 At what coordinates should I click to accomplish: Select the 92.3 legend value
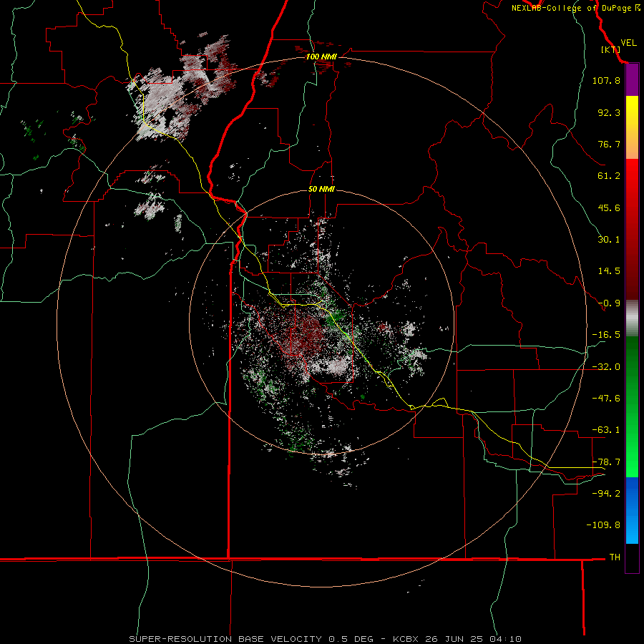609,112
